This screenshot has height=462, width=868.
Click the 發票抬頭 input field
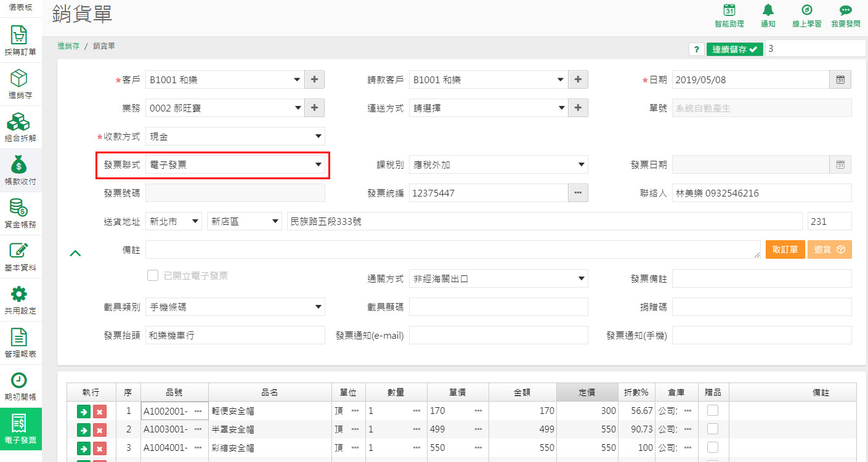tap(235, 335)
